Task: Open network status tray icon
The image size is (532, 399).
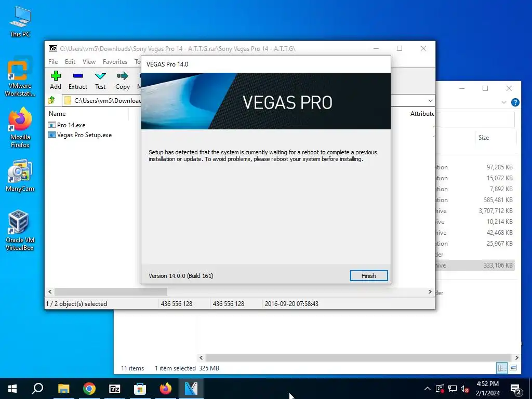Action: (x=453, y=389)
